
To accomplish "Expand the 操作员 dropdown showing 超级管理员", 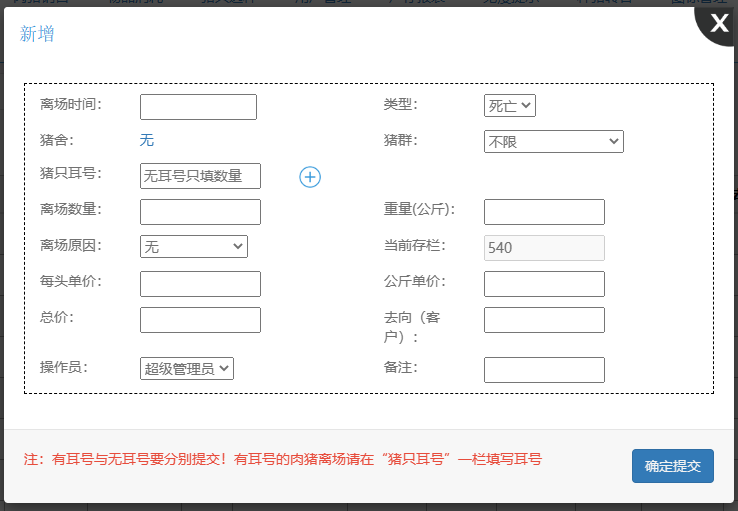I will (187, 368).
